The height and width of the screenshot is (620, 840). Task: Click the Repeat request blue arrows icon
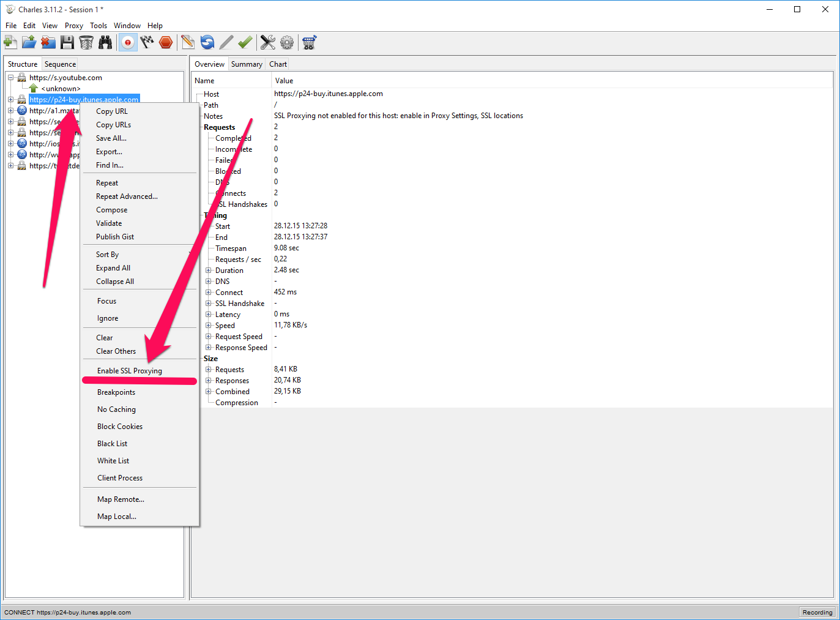[x=207, y=42]
